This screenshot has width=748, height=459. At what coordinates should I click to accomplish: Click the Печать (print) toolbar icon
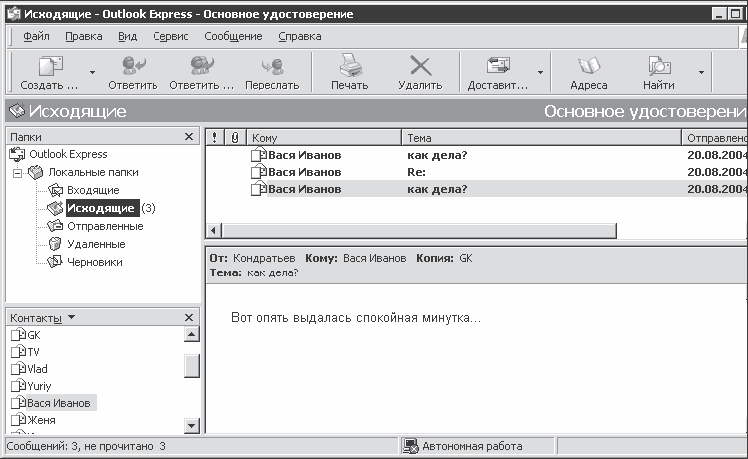tap(350, 67)
